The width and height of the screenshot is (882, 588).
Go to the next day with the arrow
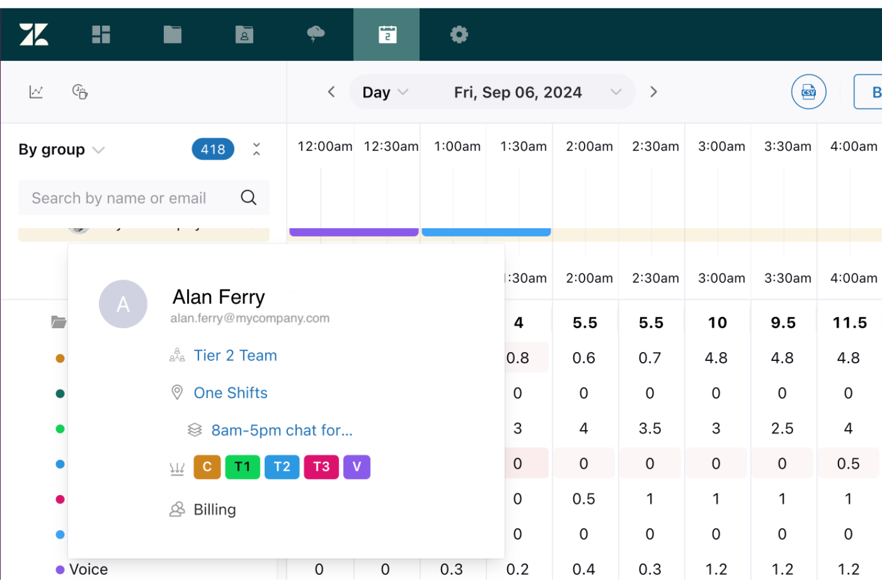(654, 92)
